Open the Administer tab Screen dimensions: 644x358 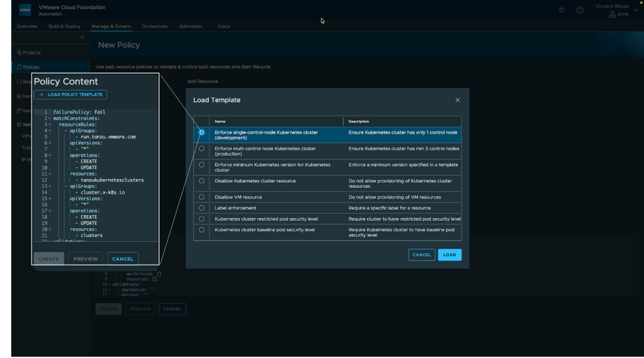(191, 26)
